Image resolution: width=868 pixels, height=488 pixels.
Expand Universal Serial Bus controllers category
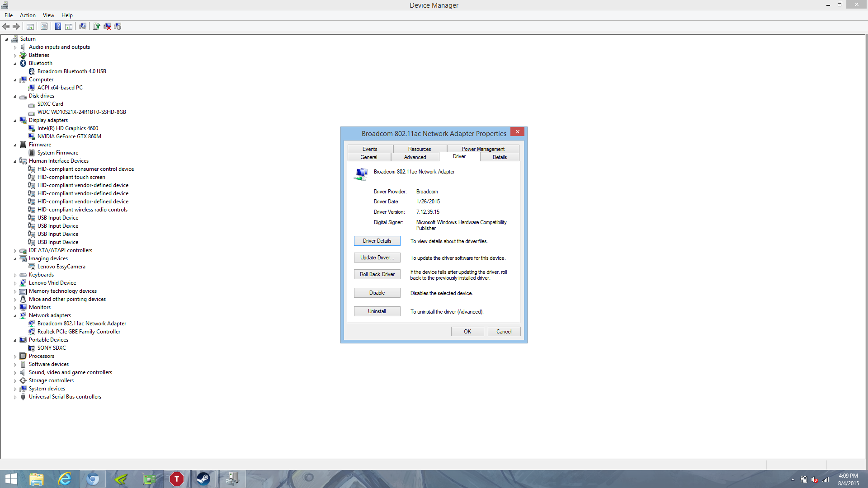coord(15,397)
